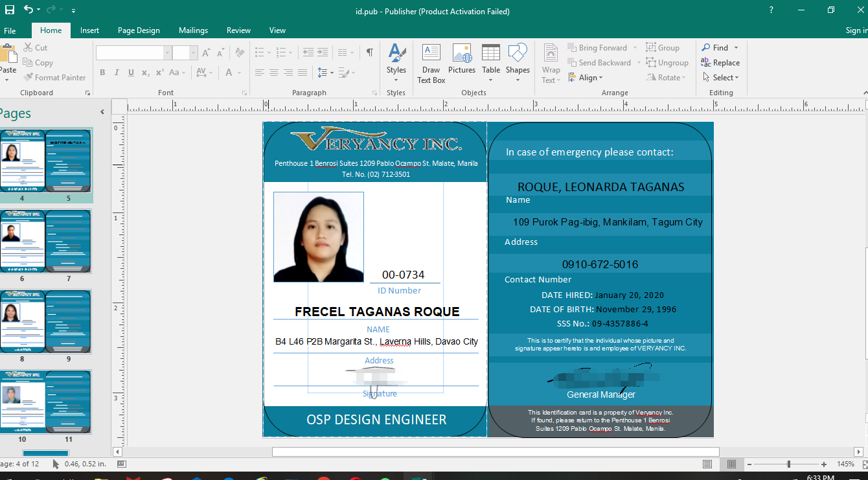The image size is (868, 480).
Task: Insert Pictures from Objects group
Action: click(x=462, y=59)
